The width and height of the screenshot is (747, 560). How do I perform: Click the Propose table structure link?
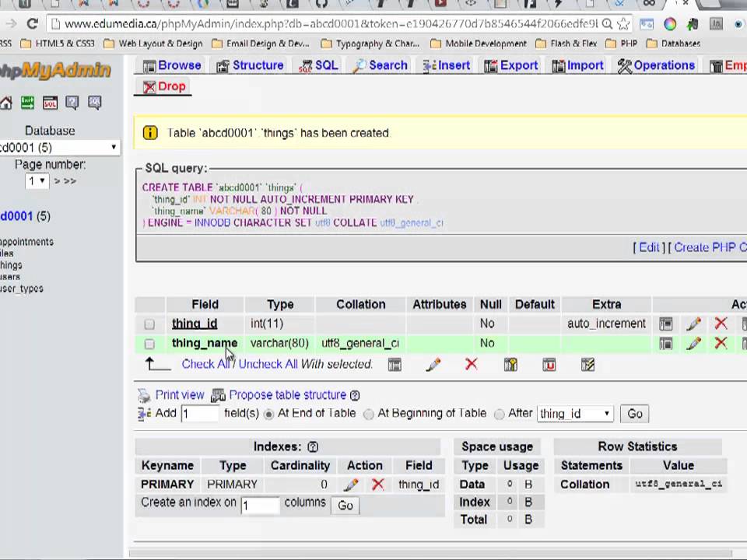287,395
